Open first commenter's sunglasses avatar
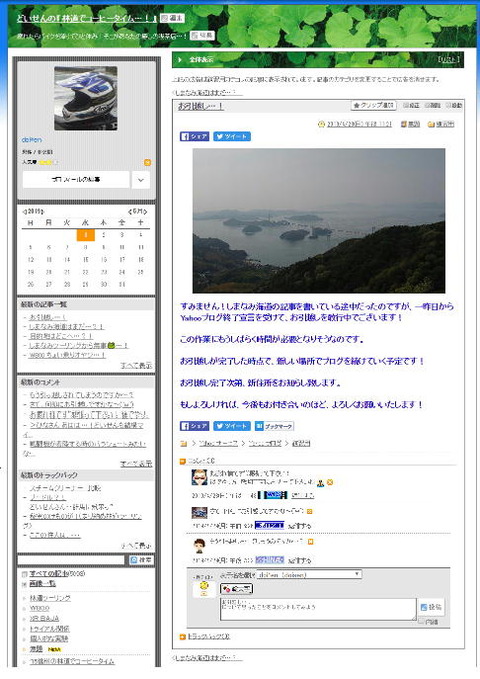 [x=199, y=477]
